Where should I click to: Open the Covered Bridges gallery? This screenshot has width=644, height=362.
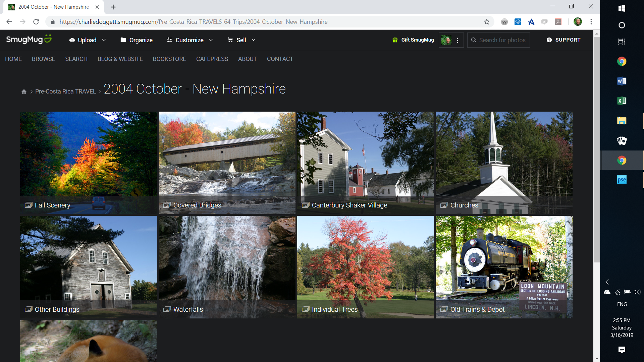point(227,163)
